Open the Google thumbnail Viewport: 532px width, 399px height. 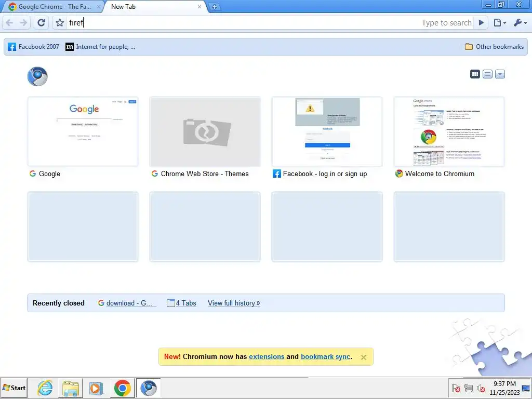tap(83, 131)
